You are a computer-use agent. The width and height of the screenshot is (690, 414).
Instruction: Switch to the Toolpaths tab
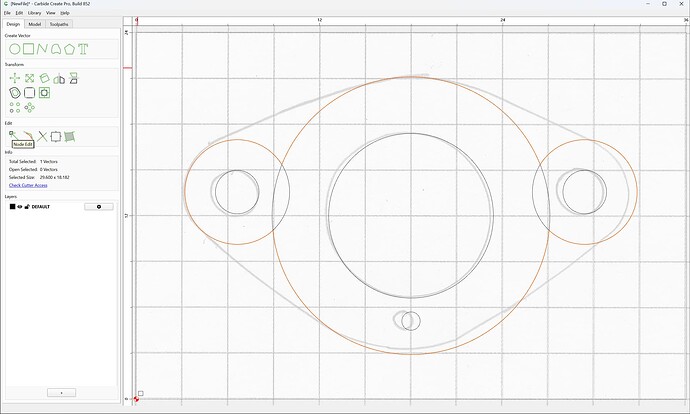tap(59, 24)
